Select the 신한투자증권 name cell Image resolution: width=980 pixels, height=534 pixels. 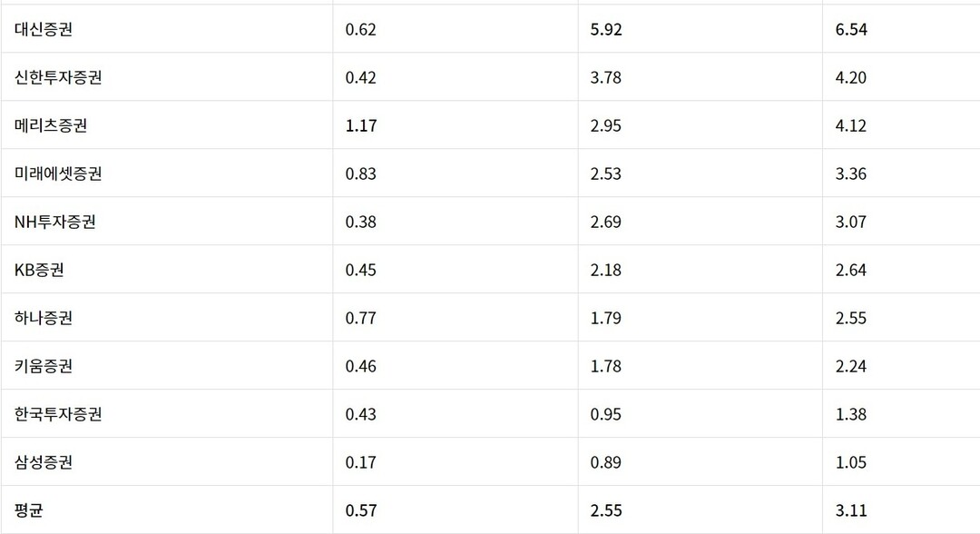point(58,77)
